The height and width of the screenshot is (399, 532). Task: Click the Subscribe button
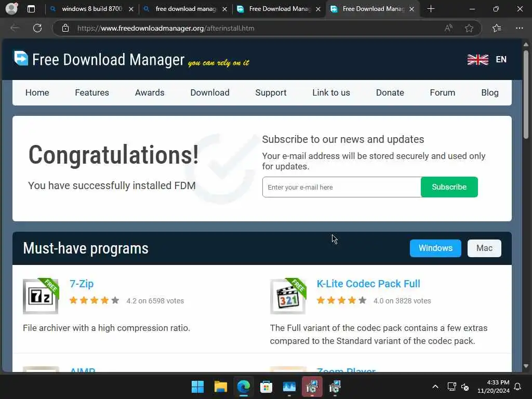(x=449, y=187)
